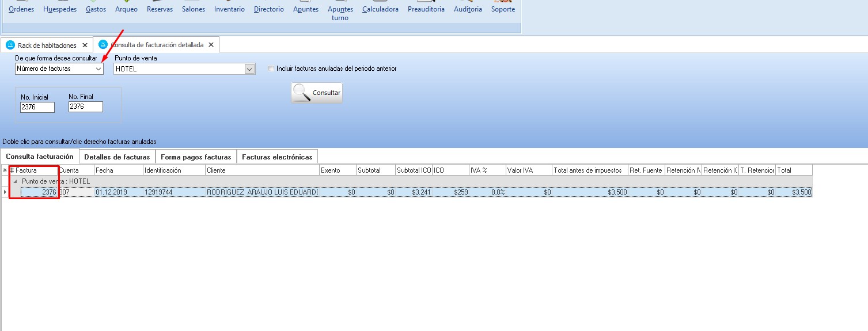Open the Preauditoria module
This screenshot has width=868, height=331.
point(426,9)
